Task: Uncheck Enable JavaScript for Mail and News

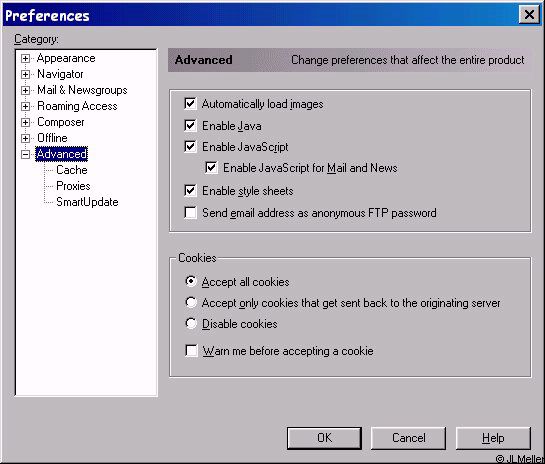Action: tap(212, 168)
